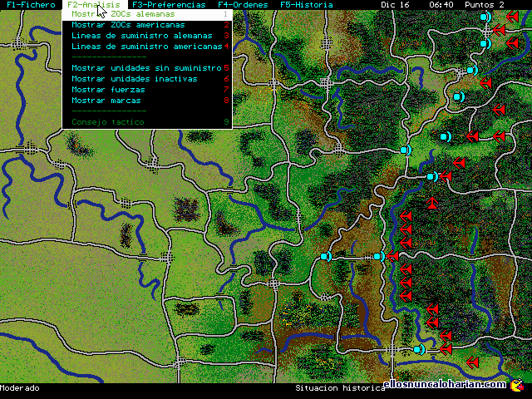This screenshot has width=532, height=399.
Task: Open the F3-Preferencias menu
Action: [x=169, y=5]
